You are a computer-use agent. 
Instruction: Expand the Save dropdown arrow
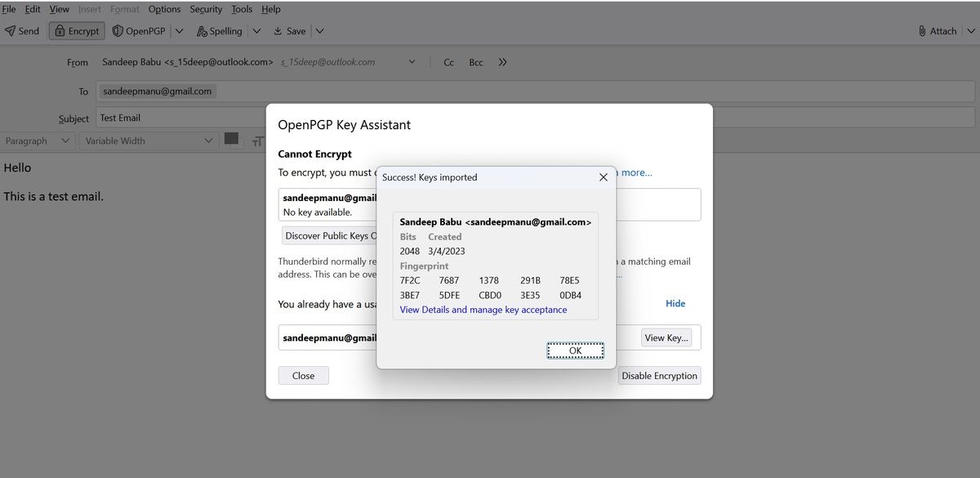319,31
